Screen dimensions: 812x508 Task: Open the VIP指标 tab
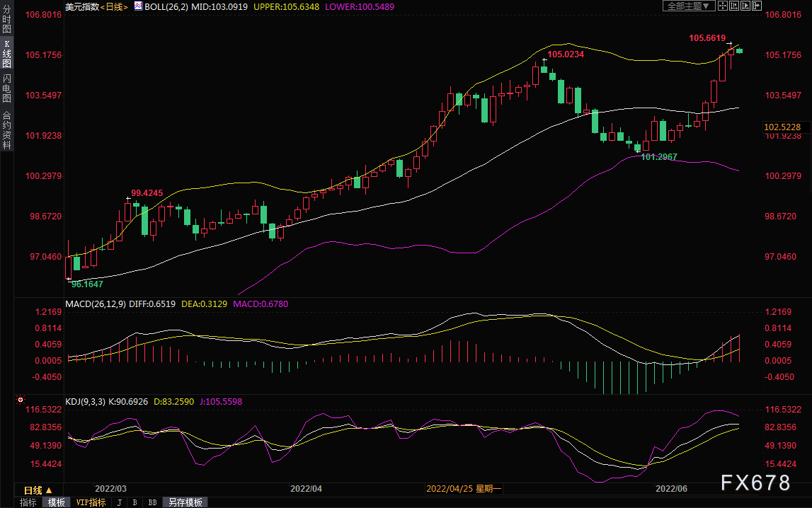coord(91,502)
